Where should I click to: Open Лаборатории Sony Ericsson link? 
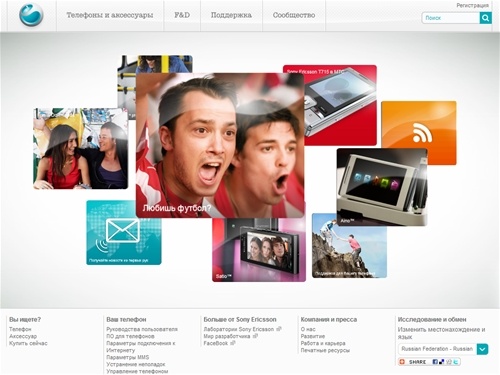[x=239, y=329]
